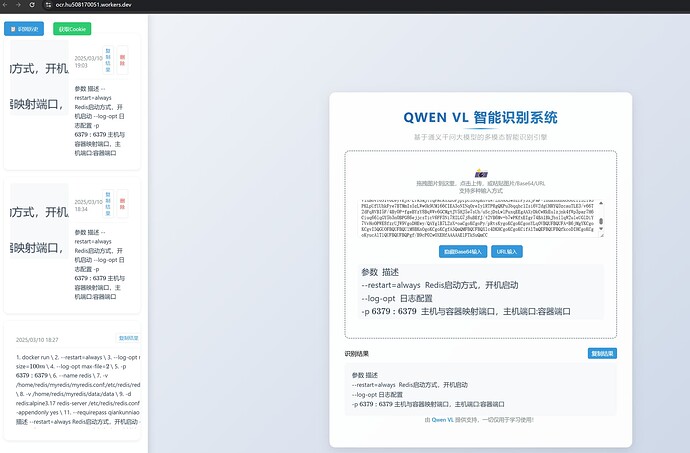Click the Base64 input button

coord(463,251)
